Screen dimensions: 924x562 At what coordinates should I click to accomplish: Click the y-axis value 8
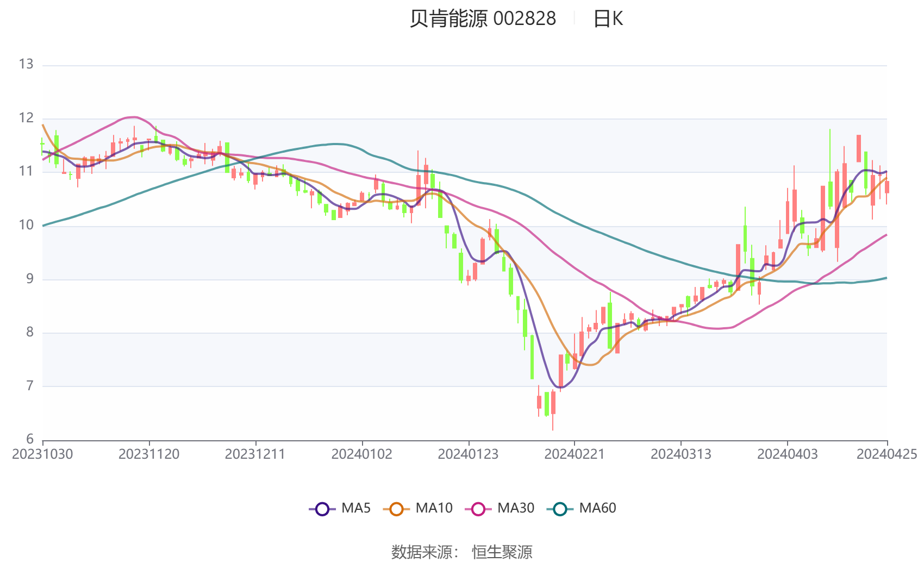(x=30, y=332)
